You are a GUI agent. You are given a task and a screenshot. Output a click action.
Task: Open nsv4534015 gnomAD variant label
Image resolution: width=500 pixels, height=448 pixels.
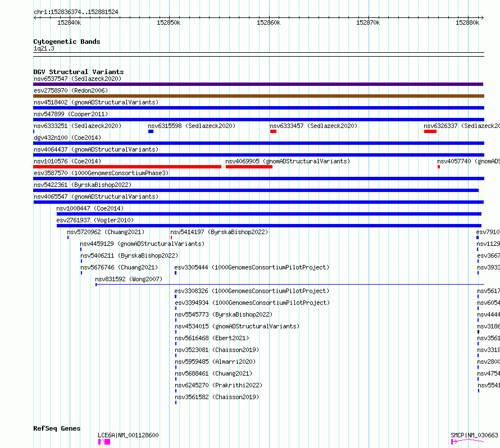click(237, 326)
